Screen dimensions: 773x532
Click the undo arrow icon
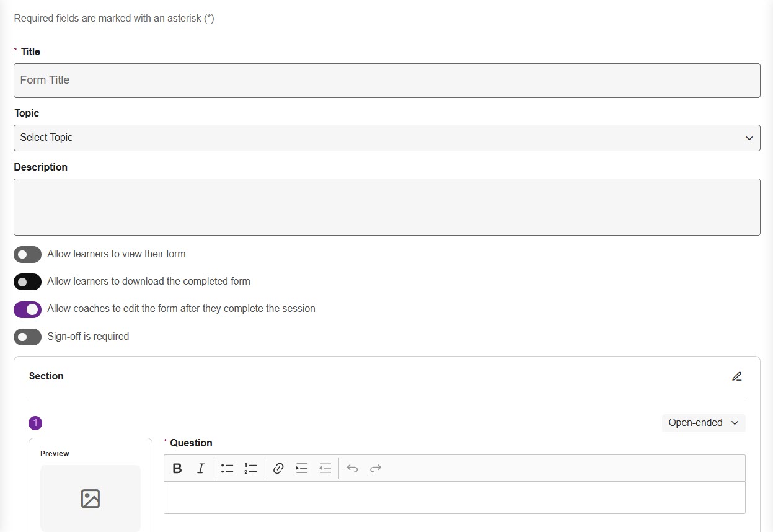tap(352, 468)
